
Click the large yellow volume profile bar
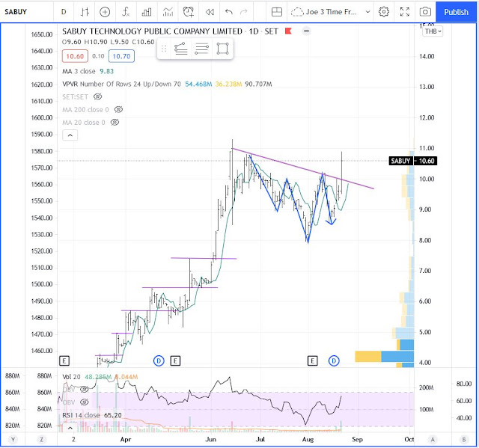pos(368,357)
